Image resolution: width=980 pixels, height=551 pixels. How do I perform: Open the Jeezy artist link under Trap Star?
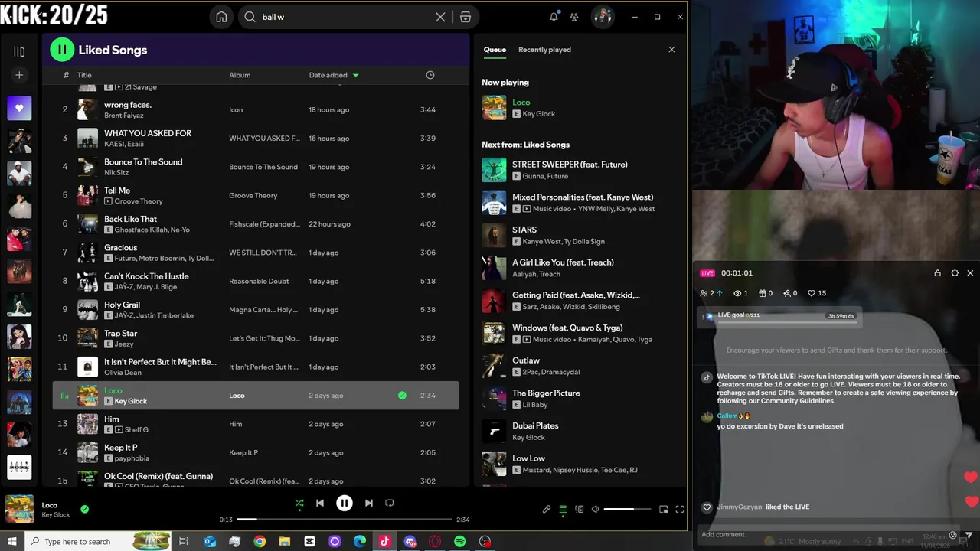[124, 344]
